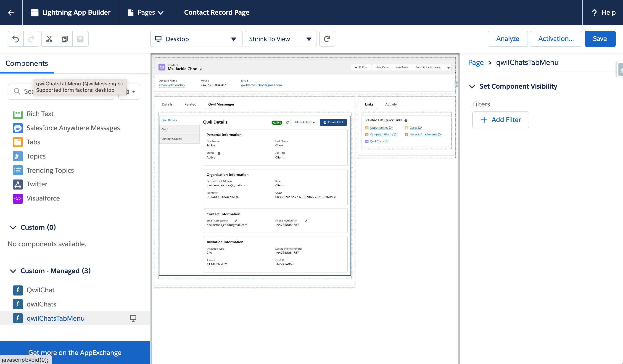Switch to the Details tab

tap(167, 104)
